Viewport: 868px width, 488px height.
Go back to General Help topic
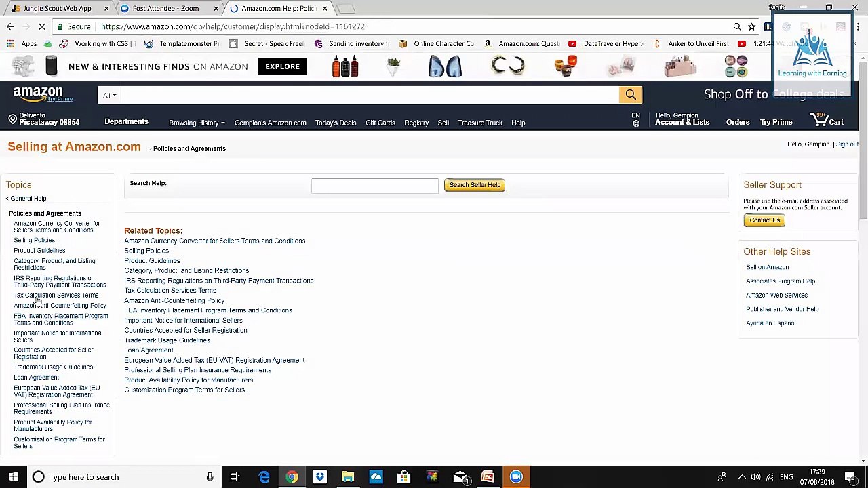[28, 199]
